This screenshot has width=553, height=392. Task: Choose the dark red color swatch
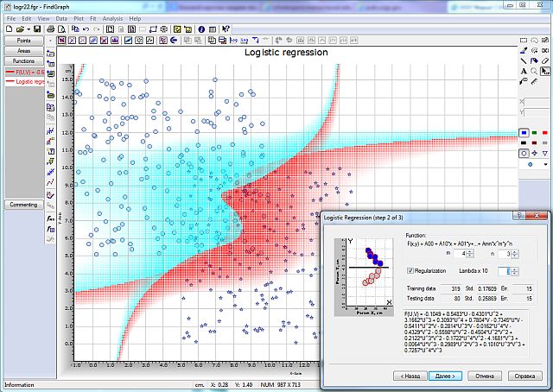[535, 142]
